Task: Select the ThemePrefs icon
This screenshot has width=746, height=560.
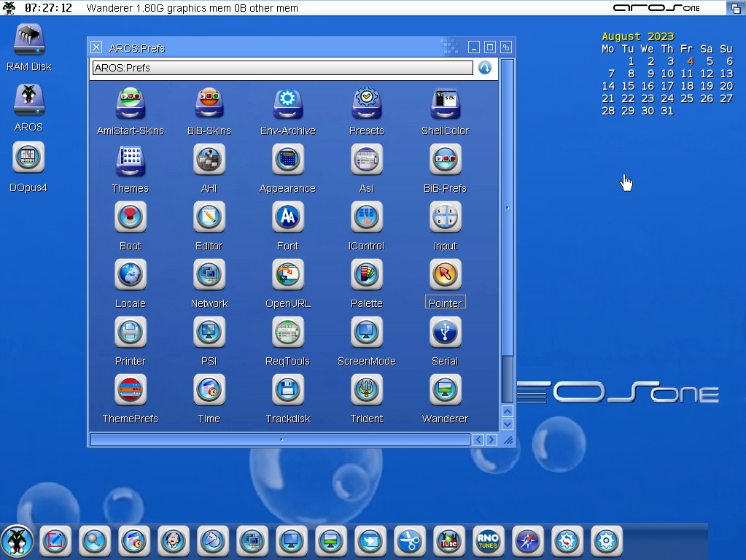Action: (131, 389)
